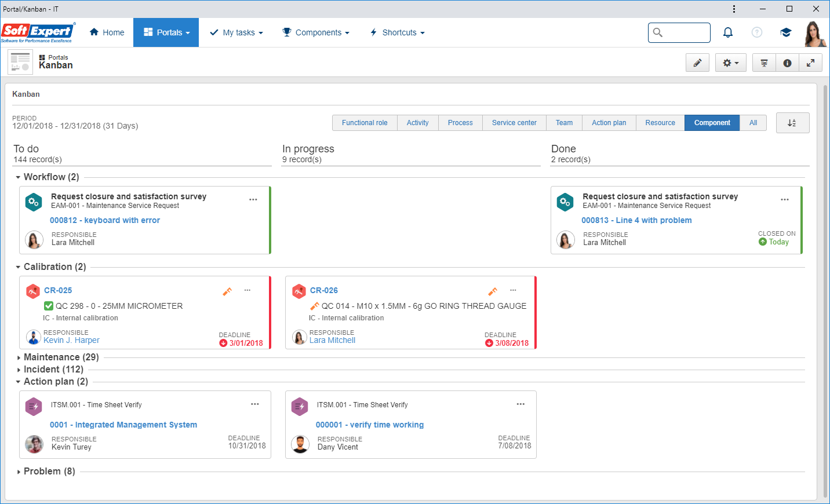
Task: Click Dany Vicent's avatar photo
Action: 300,444
